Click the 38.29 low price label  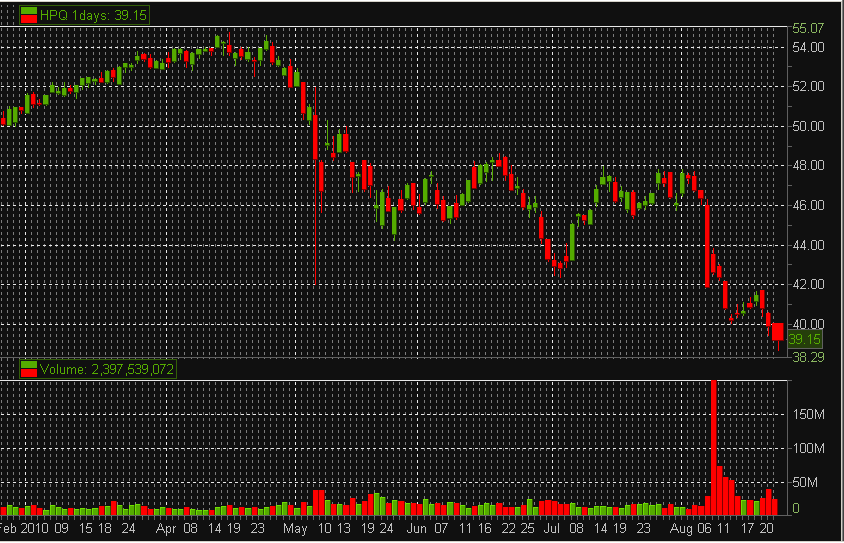pyautogui.click(x=808, y=357)
